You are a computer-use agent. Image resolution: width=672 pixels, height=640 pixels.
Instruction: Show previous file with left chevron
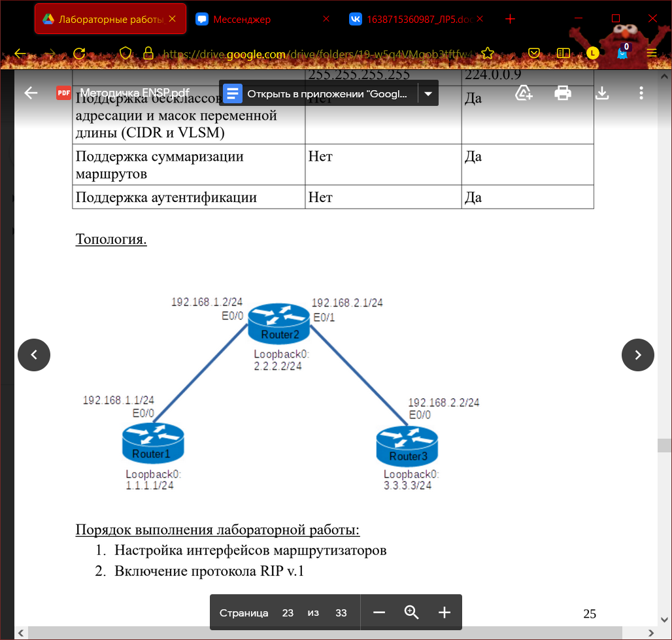pyautogui.click(x=34, y=355)
